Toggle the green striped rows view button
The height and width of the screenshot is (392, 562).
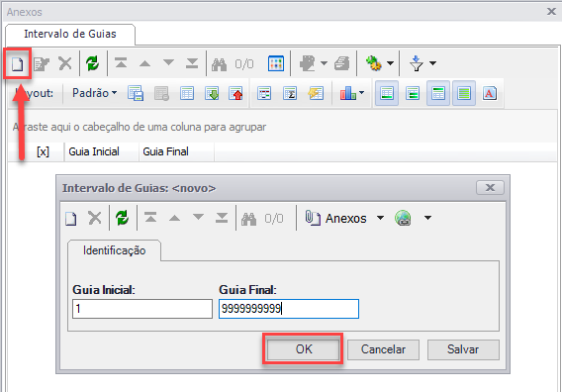pos(464,94)
